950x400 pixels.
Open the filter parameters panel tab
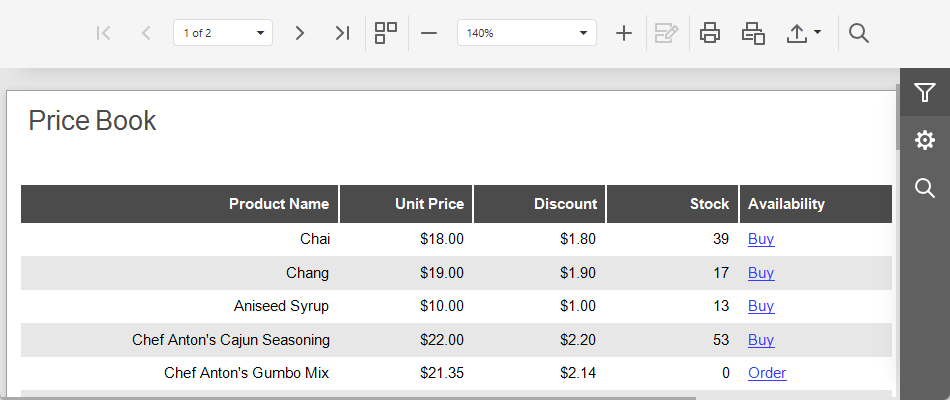point(925,92)
